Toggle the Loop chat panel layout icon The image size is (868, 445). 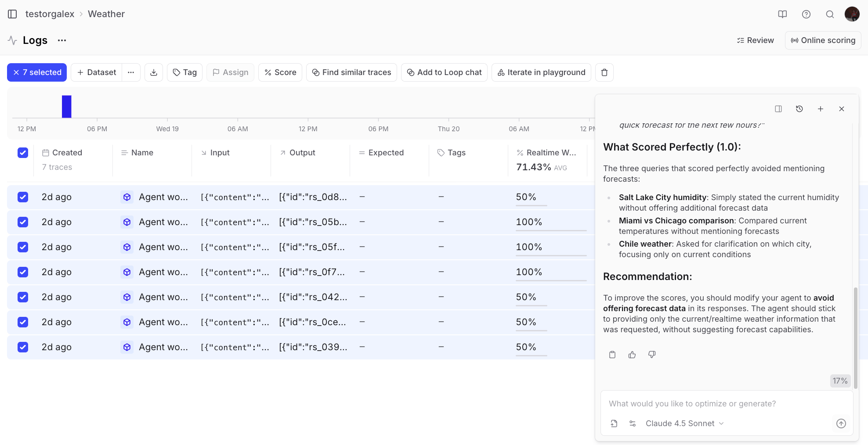coord(778,109)
